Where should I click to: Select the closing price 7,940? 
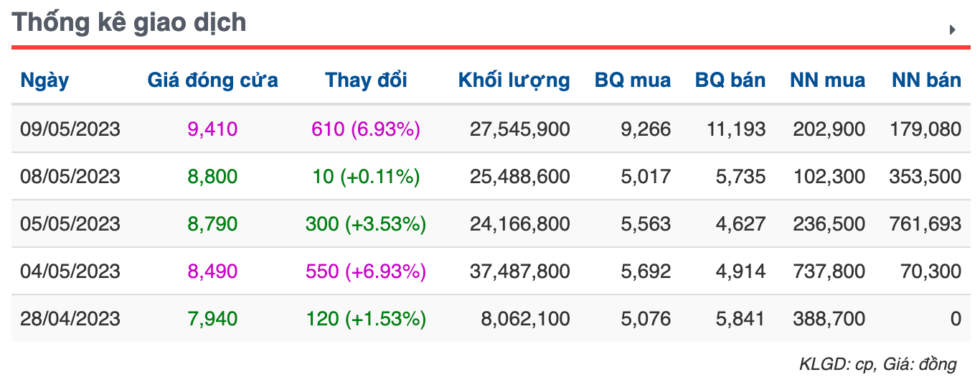tap(212, 318)
